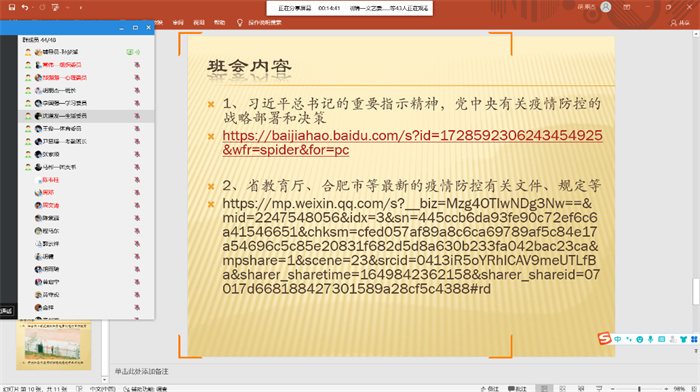This screenshot has height=392, width=700.
Task: Open the 视图 ribbon tab
Action: point(199,22)
